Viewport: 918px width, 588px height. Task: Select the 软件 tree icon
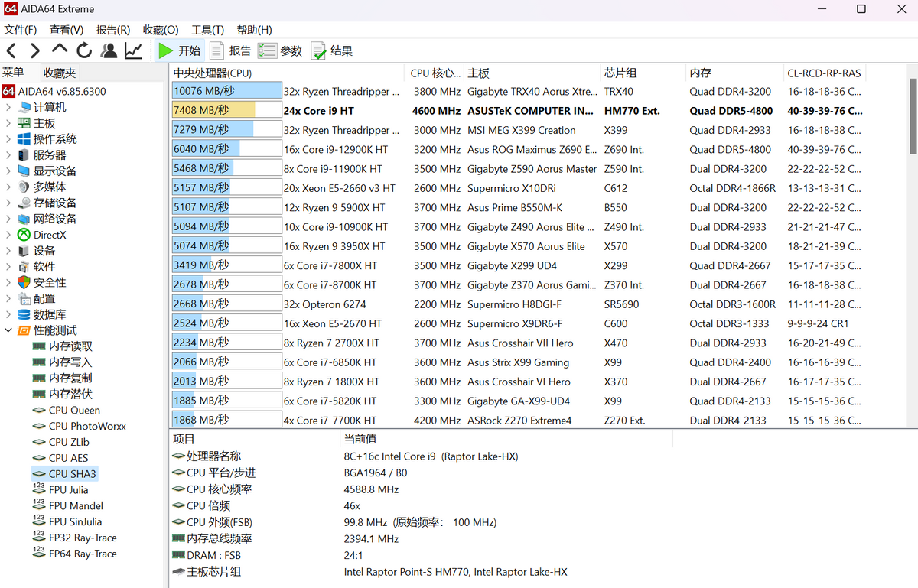(x=24, y=267)
